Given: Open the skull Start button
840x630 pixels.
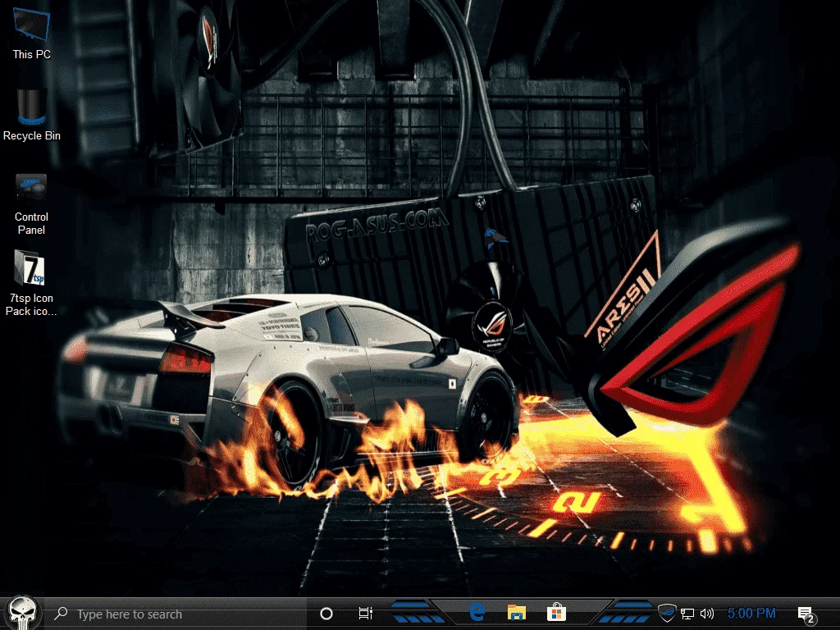Looking at the screenshot, I should click(22, 613).
